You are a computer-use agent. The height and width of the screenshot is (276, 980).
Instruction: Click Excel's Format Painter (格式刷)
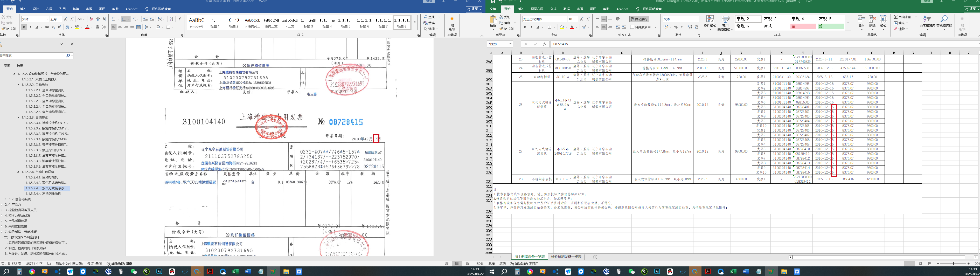click(506, 29)
